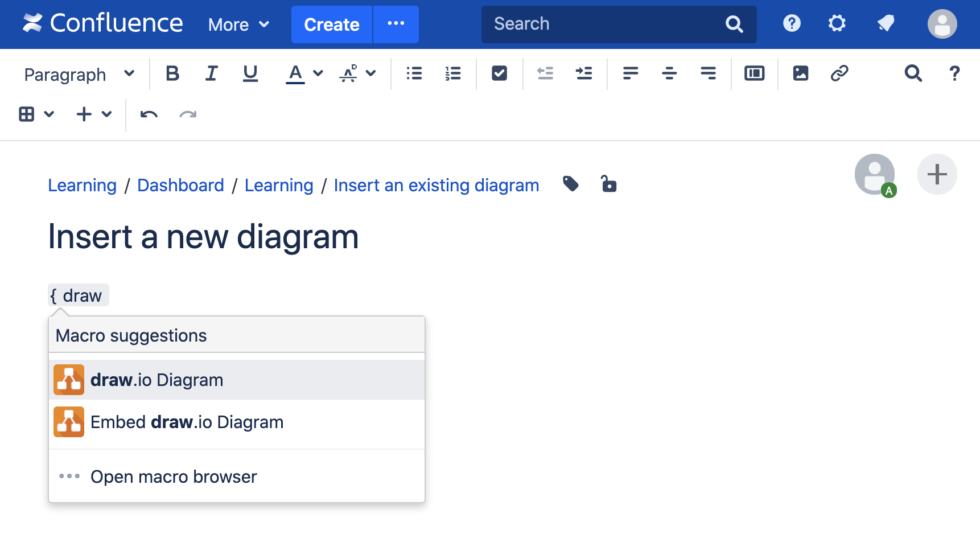Click the { draw macro text
This screenshot has height=534, width=980.
78,295
